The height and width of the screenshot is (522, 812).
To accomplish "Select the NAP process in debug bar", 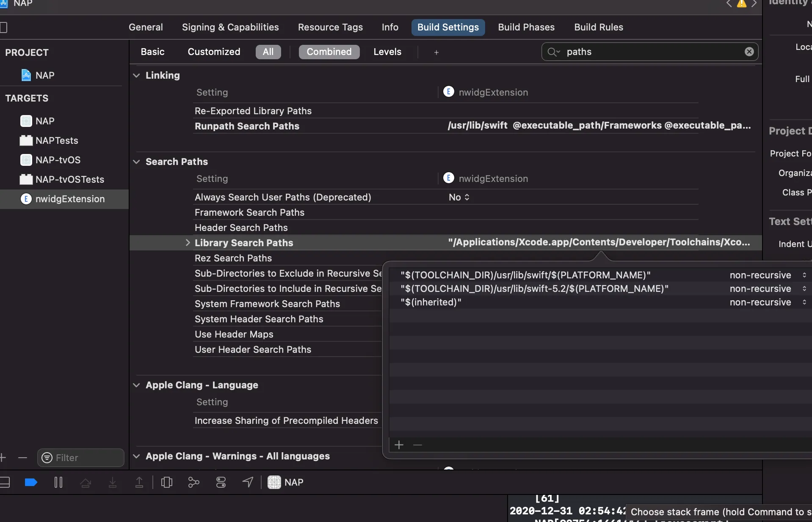I will 286,482.
